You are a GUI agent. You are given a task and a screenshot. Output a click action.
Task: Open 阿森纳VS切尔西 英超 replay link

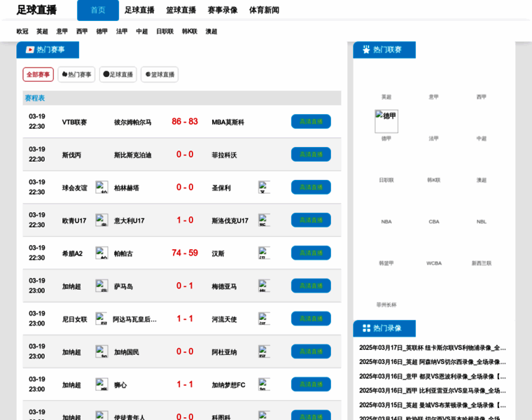433,362
